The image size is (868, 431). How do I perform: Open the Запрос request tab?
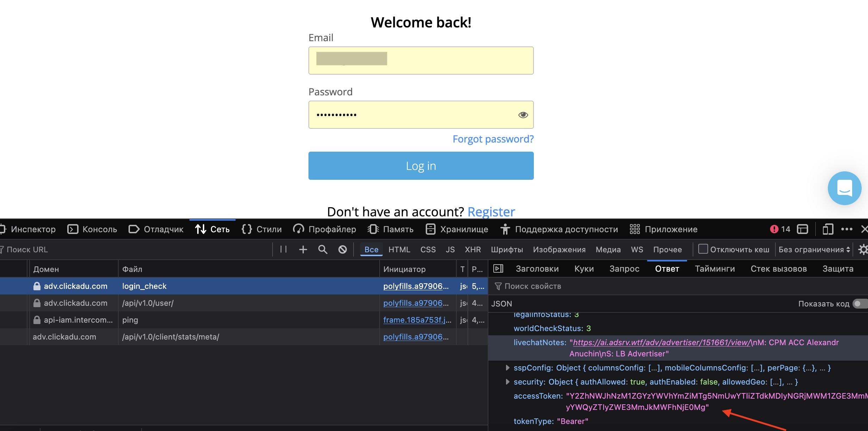624,269
